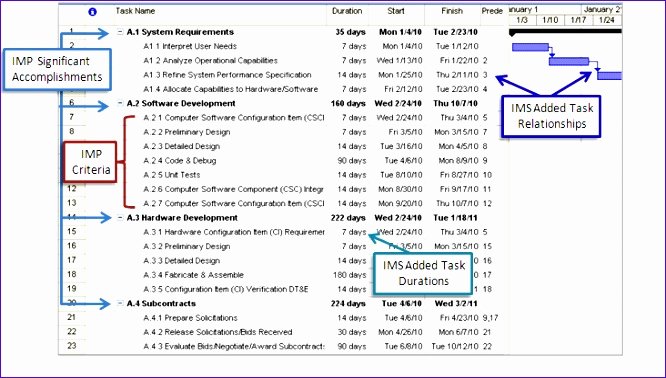Click the blue info indicator column icon
666x378 pixels.
(x=92, y=12)
